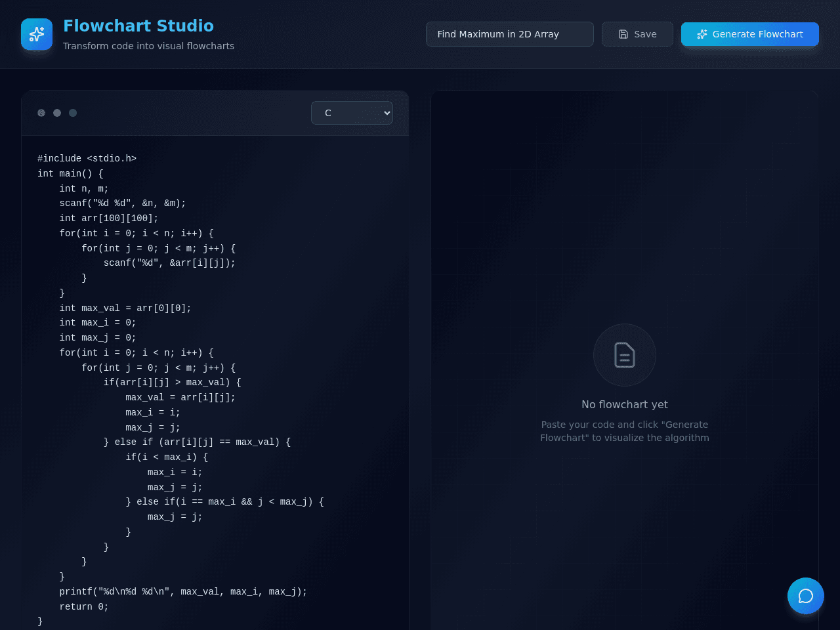840x630 pixels.
Task: Place cursor on the #include <stdio.h> line
Action: point(87,159)
